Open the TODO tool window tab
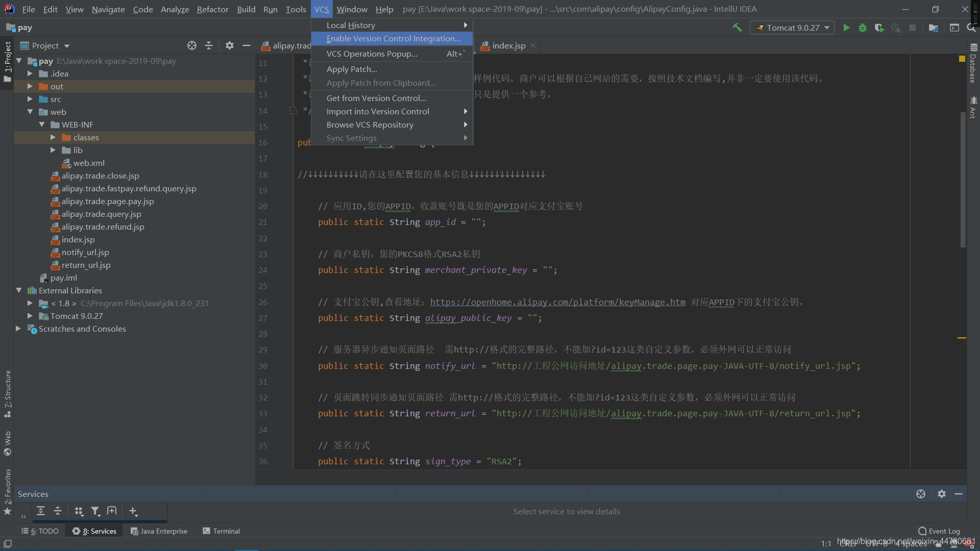The width and height of the screenshot is (980, 551). point(40,531)
